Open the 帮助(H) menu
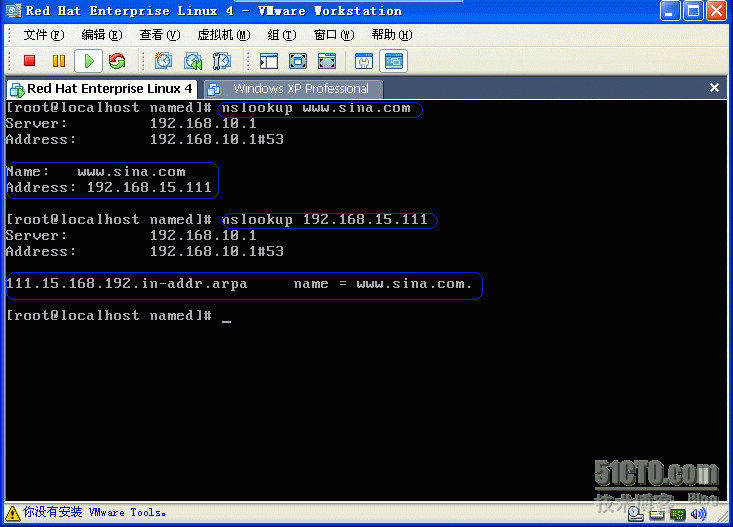The image size is (733, 527). (392, 35)
